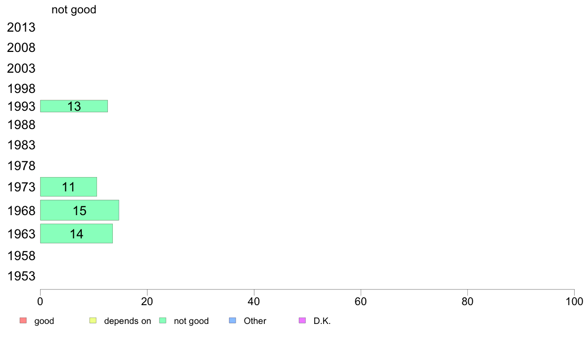Click the 1983 year label

coord(21,145)
